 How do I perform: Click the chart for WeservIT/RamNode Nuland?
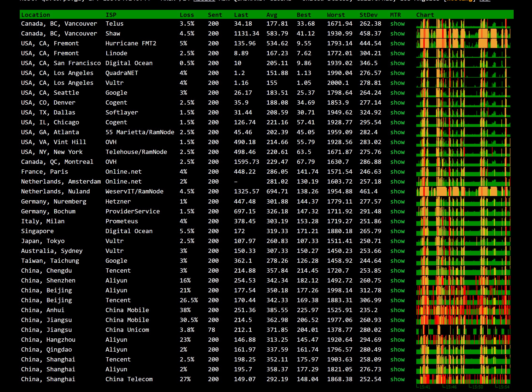[463, 192]
